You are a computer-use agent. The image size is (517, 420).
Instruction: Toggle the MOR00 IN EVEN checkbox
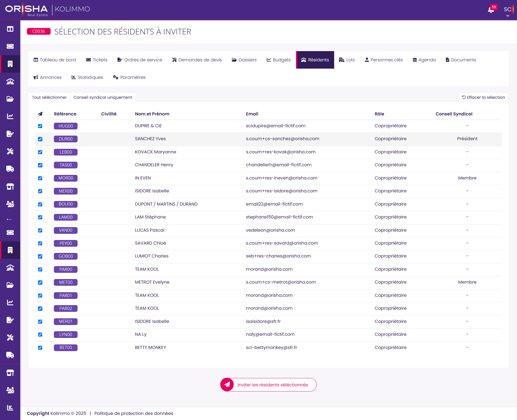pos(40,178)
